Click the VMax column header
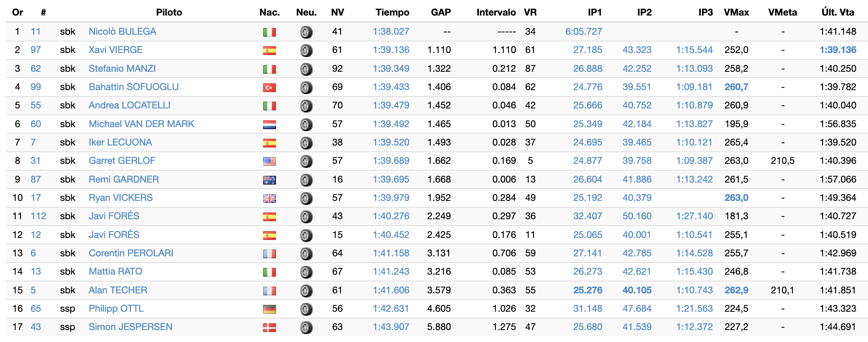 pos(736,12)
